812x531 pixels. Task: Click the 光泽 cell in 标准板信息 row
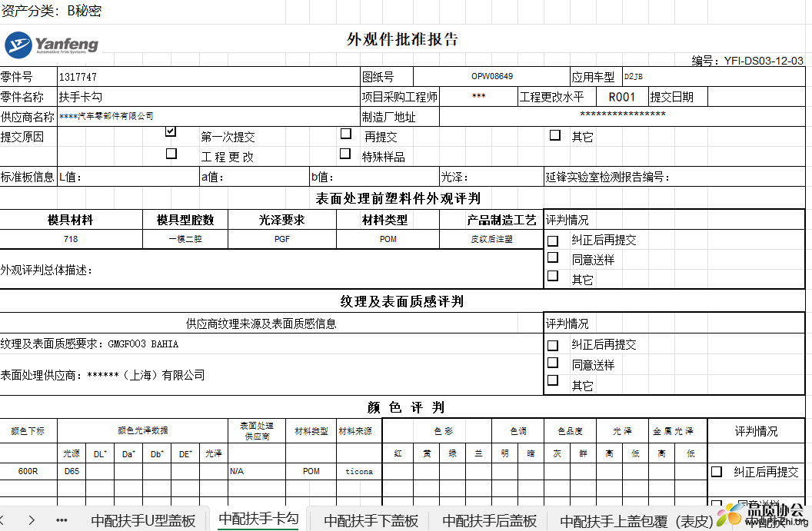491,177
